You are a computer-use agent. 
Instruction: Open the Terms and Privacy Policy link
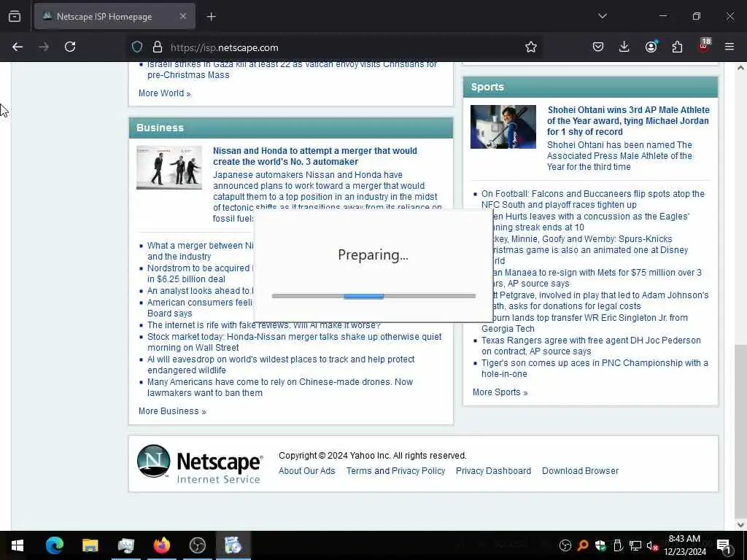pyautogui.click(x=395, y=471)
